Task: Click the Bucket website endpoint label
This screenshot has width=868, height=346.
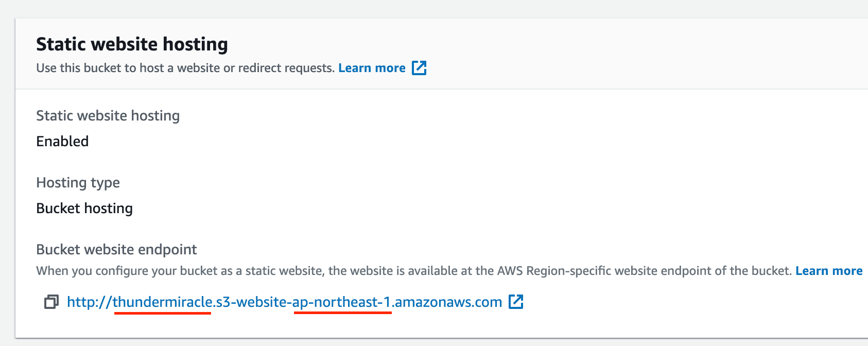Action: point(116,250)
